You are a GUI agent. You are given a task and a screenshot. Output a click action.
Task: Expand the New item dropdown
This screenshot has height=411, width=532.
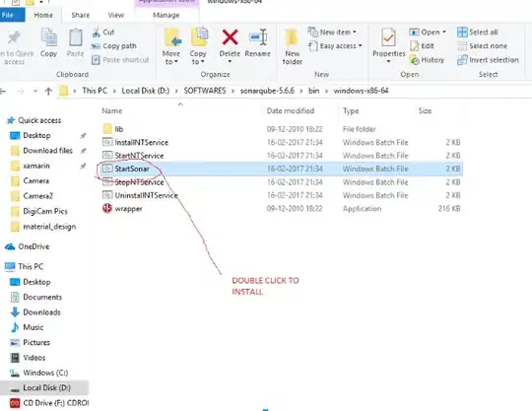click(355, 33)
